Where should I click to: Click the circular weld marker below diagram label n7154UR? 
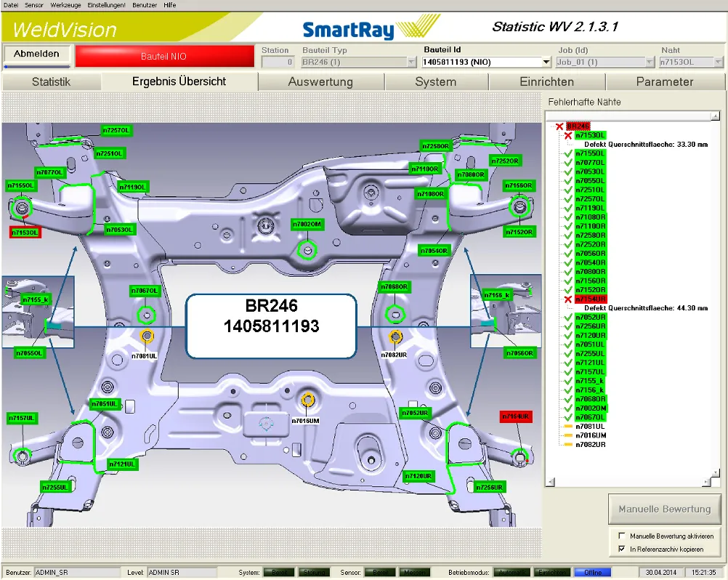520,457
